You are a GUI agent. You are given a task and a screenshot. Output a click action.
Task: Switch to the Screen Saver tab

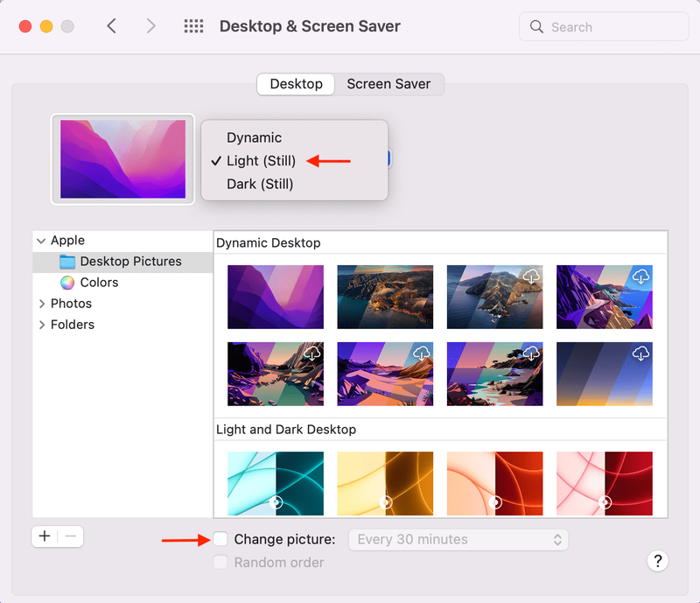(x=388, y=84)
